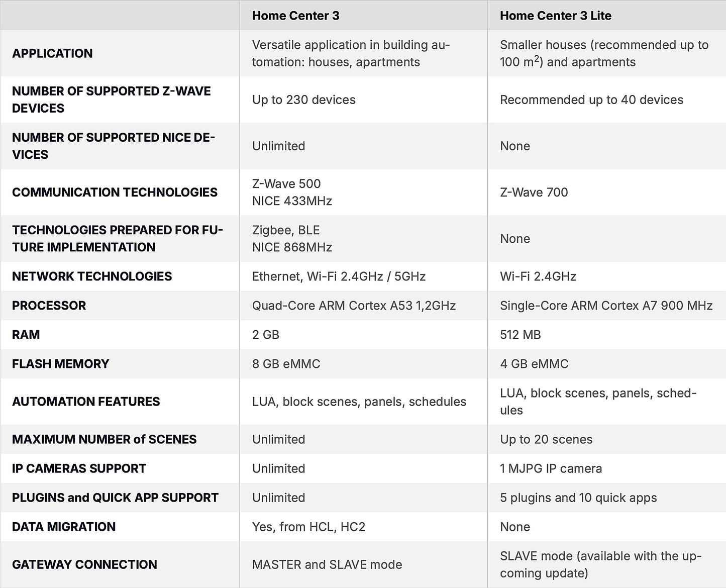Click the Home Center 3 column header
Image resolution: width=726 pixels, height=588 pixels.
[x=295, y=16]
